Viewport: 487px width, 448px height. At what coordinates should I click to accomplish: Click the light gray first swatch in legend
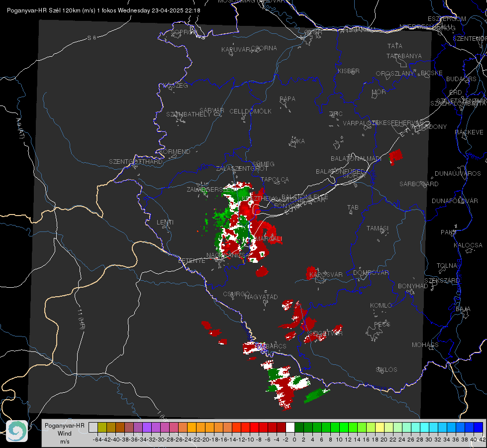(93, 427)
